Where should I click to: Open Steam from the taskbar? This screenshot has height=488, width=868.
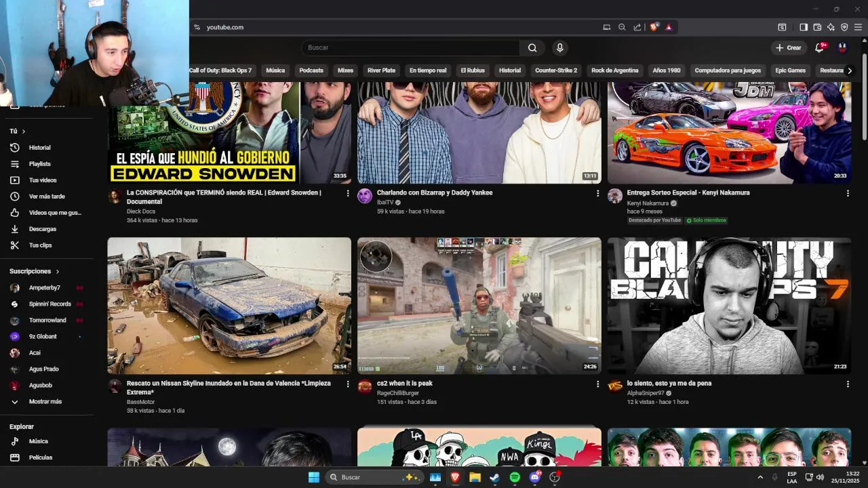pos(495,477)
